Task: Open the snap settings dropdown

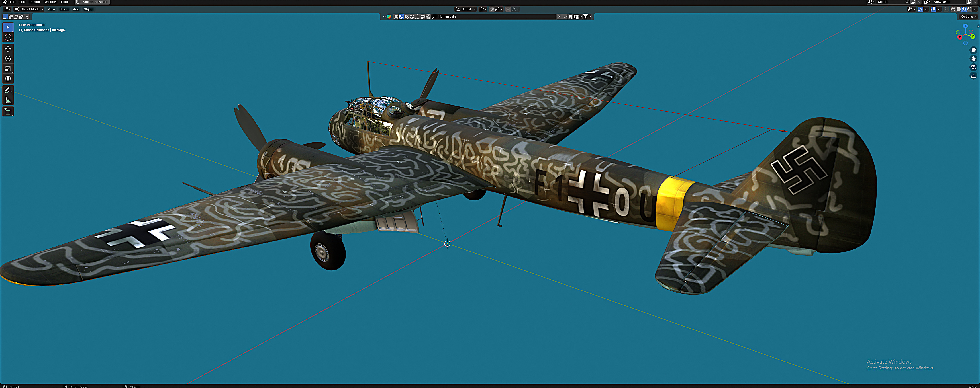Action: pyautogui.click(x=499, y=9)
